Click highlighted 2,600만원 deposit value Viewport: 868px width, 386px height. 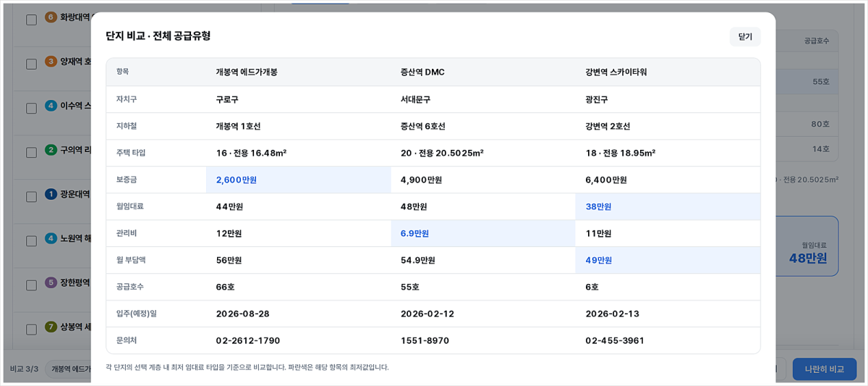[237, 180]
